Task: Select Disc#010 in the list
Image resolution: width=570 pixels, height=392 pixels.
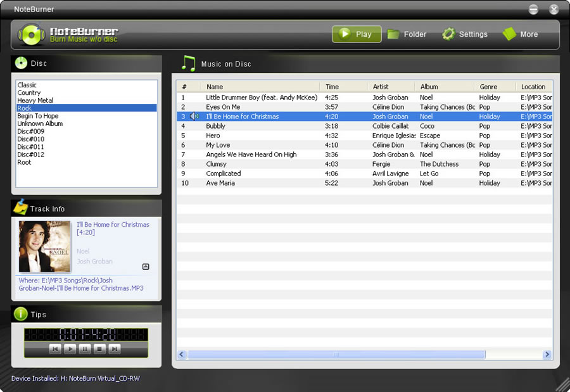Action: tap(87, 139)
